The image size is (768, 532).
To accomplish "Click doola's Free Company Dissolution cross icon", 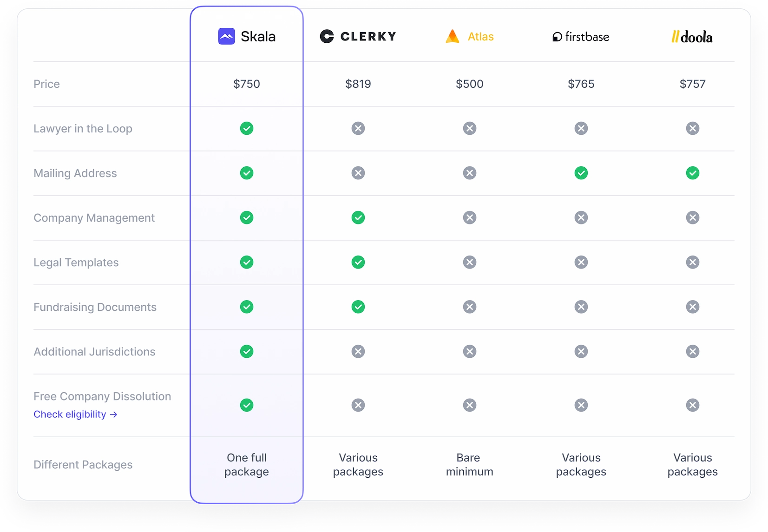I will [693, 405].
